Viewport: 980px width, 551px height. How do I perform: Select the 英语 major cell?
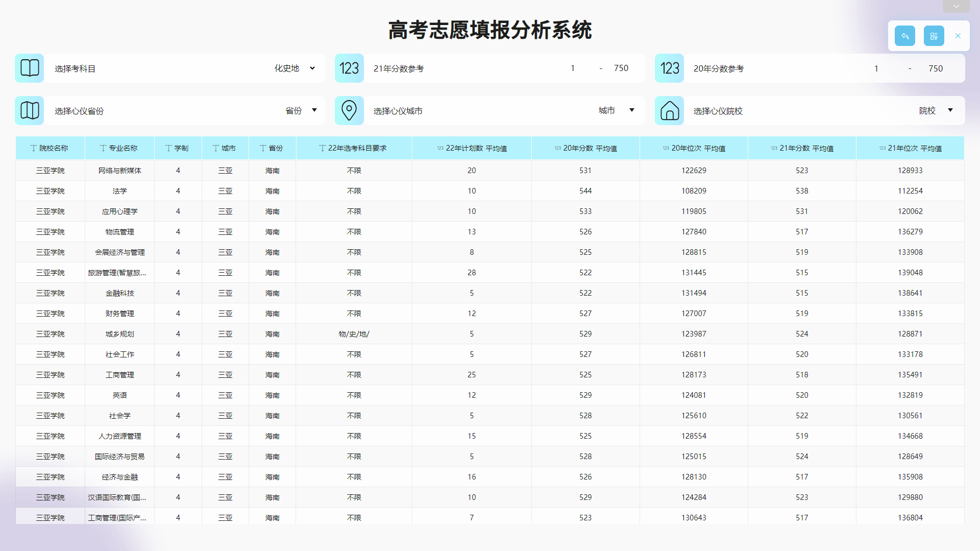point(119,395)
